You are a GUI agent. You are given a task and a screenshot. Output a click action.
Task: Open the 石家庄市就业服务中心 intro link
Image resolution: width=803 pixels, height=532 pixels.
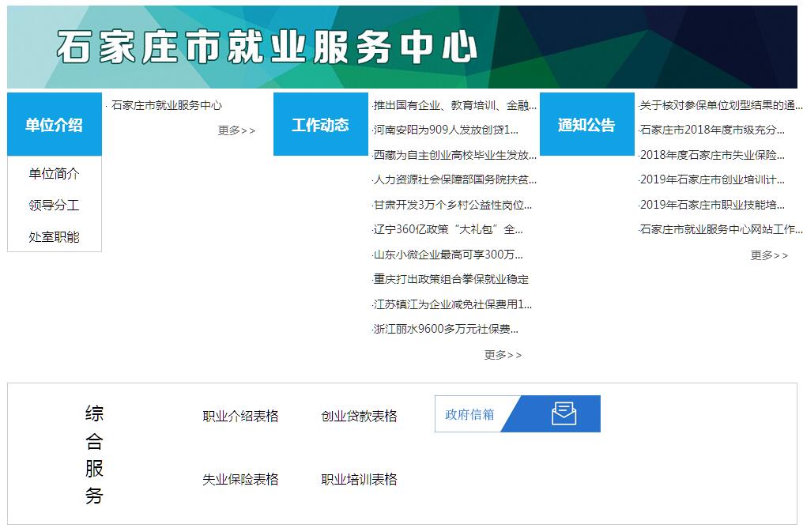167,105
